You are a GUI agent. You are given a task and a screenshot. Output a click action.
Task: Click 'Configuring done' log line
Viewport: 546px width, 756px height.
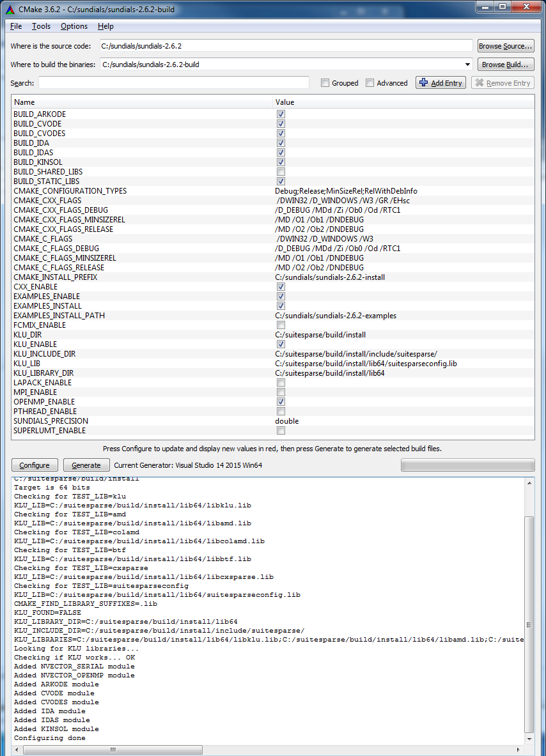pos(50,738)
